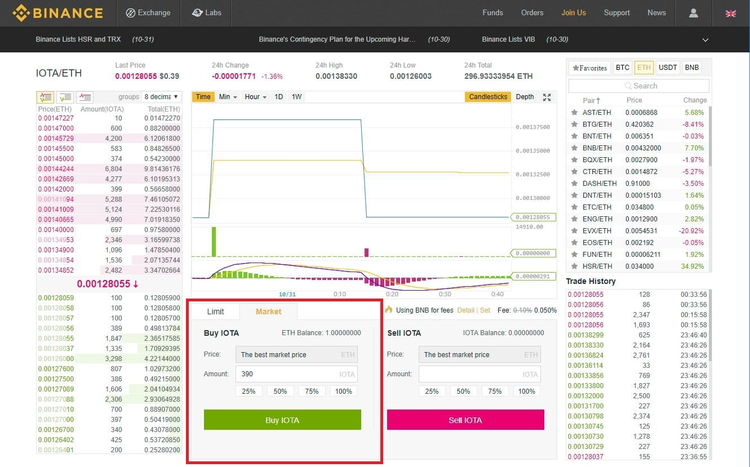Favorite the BQX/ETH pair star
The height and width of the screenshot is (467, 750).
click(574, 160)
